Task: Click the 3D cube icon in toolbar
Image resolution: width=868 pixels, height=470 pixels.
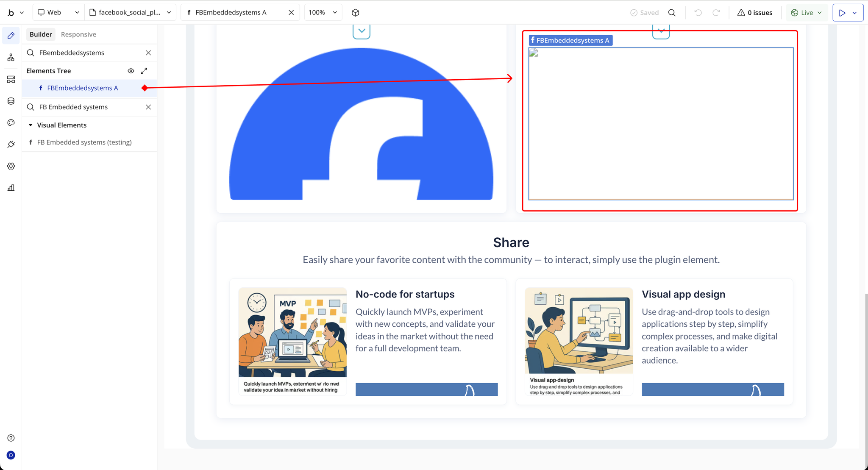Action: click(x=355, y=13)
